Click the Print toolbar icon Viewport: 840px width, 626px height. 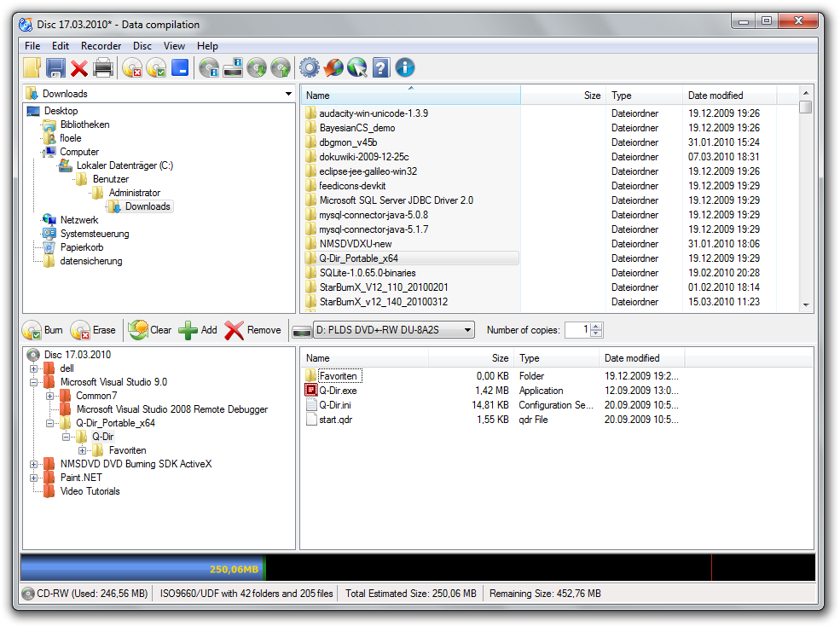[x=102, y=67]
